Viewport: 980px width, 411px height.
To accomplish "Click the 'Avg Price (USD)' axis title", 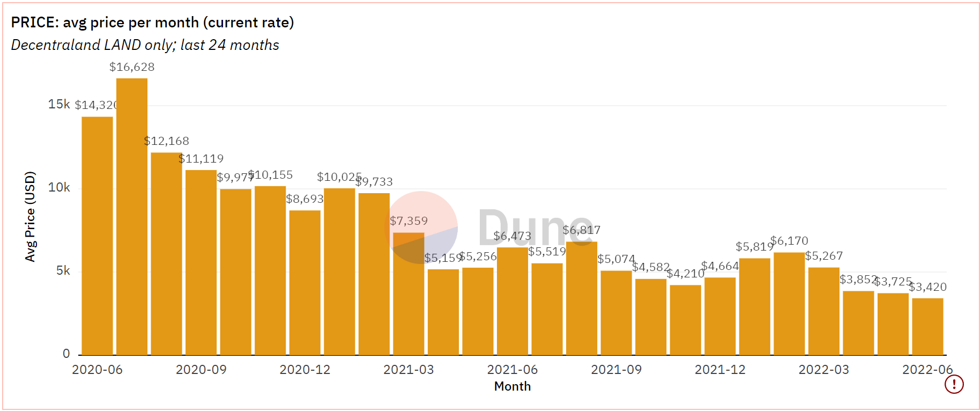I will pos(30,216).
